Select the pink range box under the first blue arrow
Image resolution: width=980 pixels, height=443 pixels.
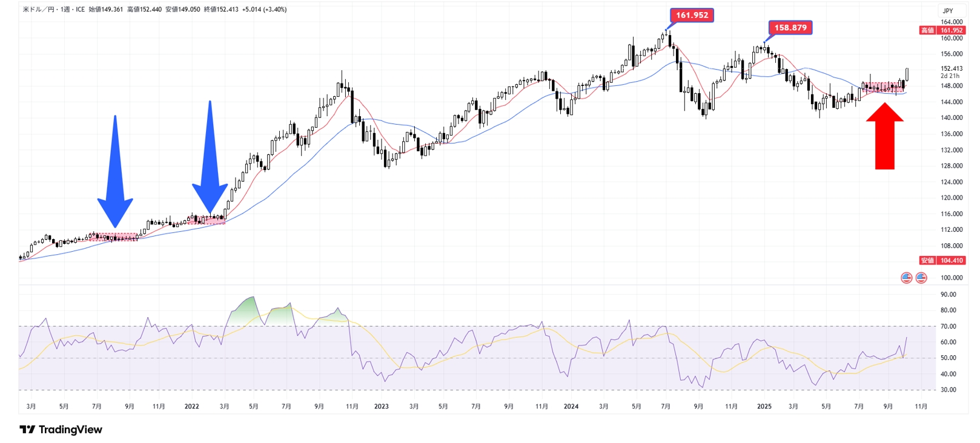click(x=114, y=237)
